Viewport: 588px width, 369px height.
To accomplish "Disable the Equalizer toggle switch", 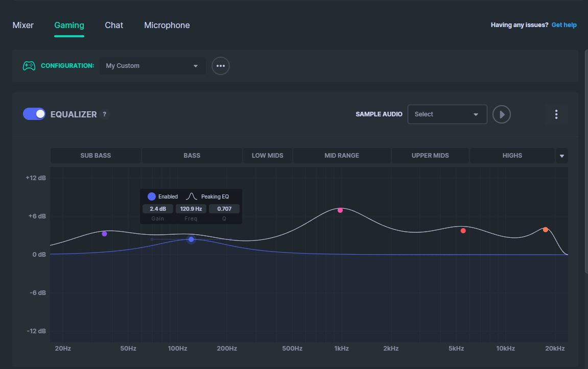I will click(34, 114).
